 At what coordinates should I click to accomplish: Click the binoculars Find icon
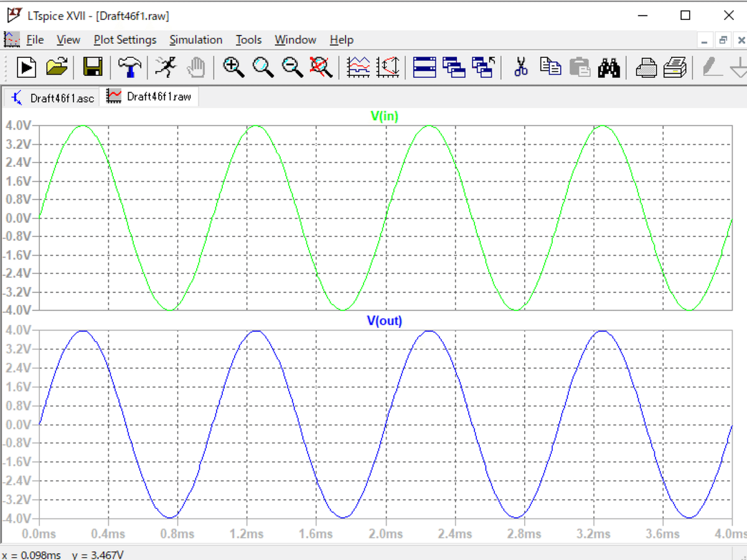pos(609,67)
